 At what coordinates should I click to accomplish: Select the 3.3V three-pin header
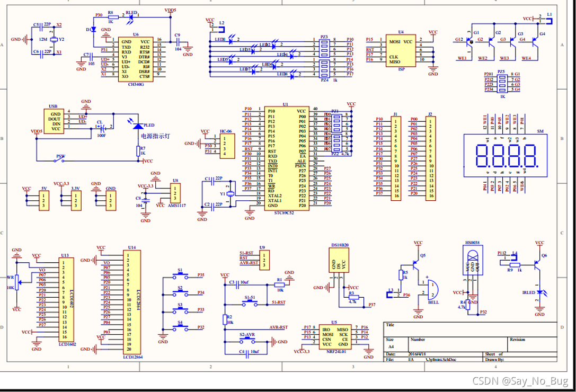click(x=76, y=201)
